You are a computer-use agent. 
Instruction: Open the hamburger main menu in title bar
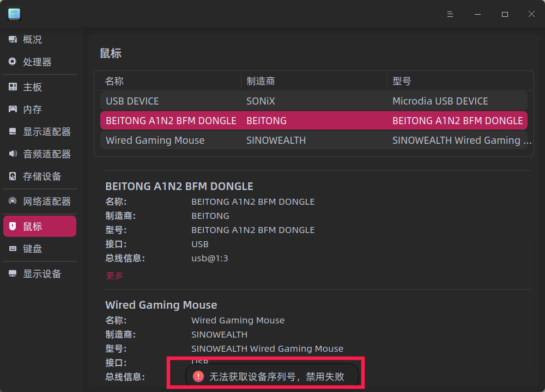point(450,14)
